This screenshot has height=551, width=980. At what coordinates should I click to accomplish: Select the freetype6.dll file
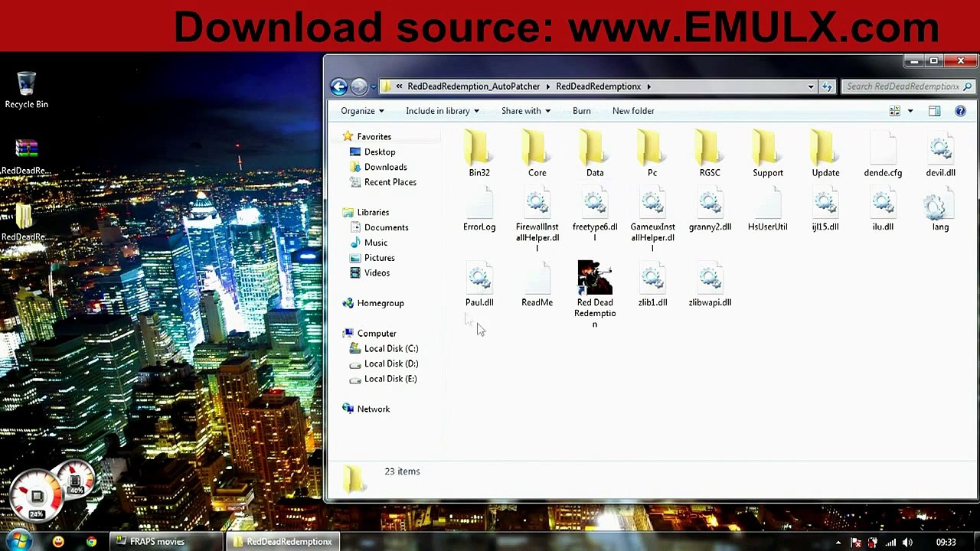[595, 215]
